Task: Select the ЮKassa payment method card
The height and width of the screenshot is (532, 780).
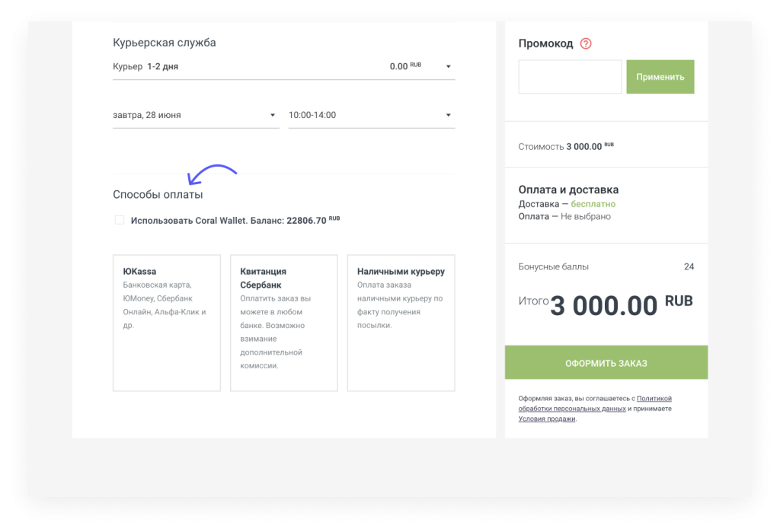Action: pyautogui.click(x=167, y=323)
